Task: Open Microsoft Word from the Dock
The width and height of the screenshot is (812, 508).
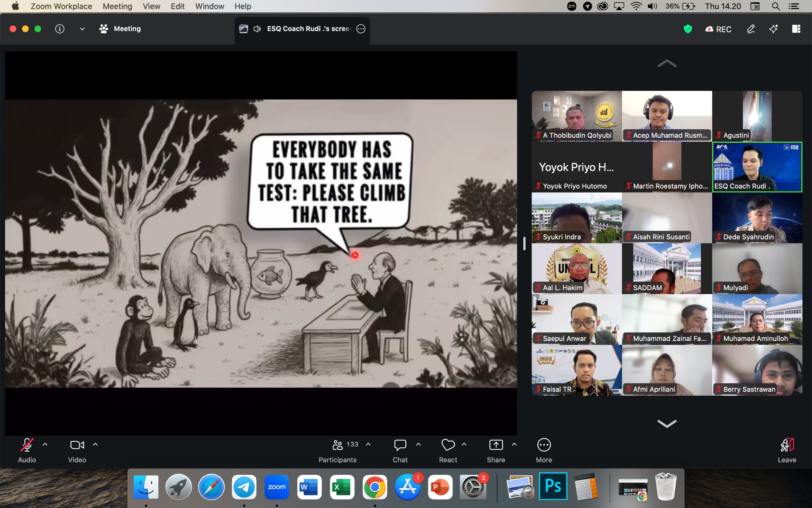Action: (309, 487)
